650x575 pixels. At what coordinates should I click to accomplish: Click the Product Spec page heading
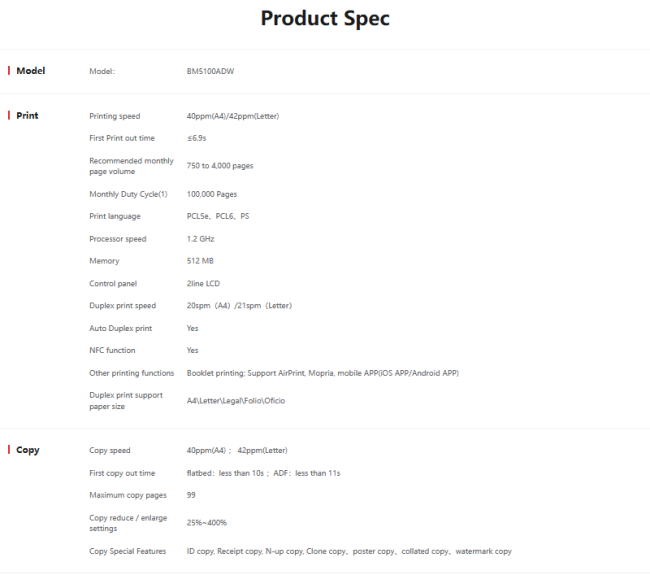325,18
